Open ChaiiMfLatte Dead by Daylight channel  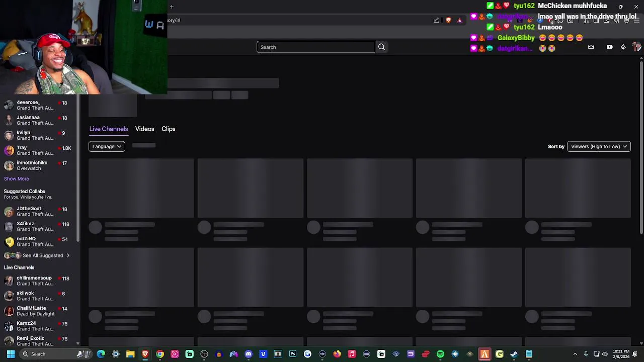(x=38, y=311)
